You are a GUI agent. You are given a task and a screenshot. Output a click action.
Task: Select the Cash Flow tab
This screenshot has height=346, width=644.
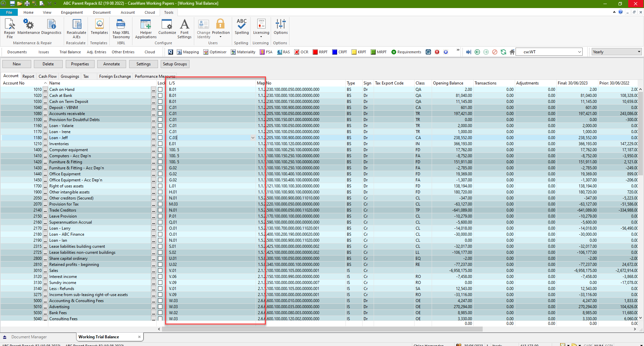[48, 76]
